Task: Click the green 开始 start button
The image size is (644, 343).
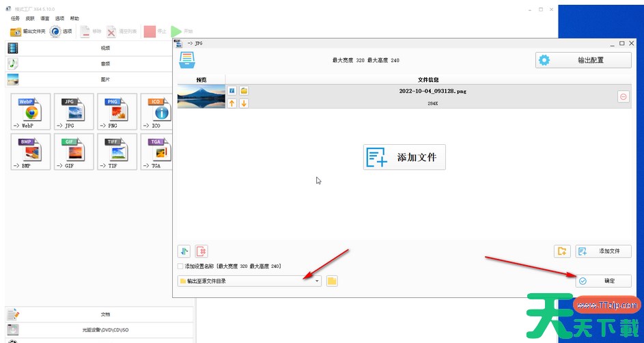Action: click(x=182, y=31)
